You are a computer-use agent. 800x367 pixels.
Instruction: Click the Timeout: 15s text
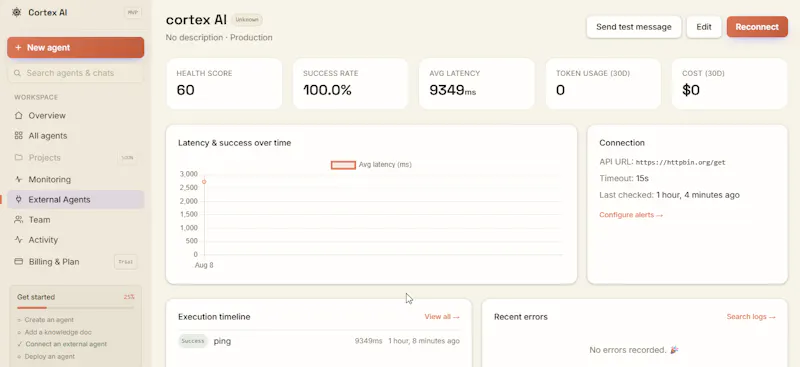pyautogui.click(x=624, y=179)
